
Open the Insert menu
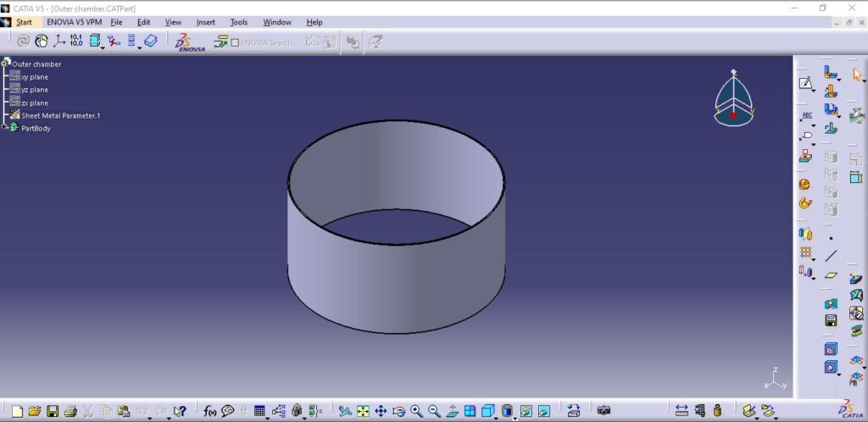206,22
